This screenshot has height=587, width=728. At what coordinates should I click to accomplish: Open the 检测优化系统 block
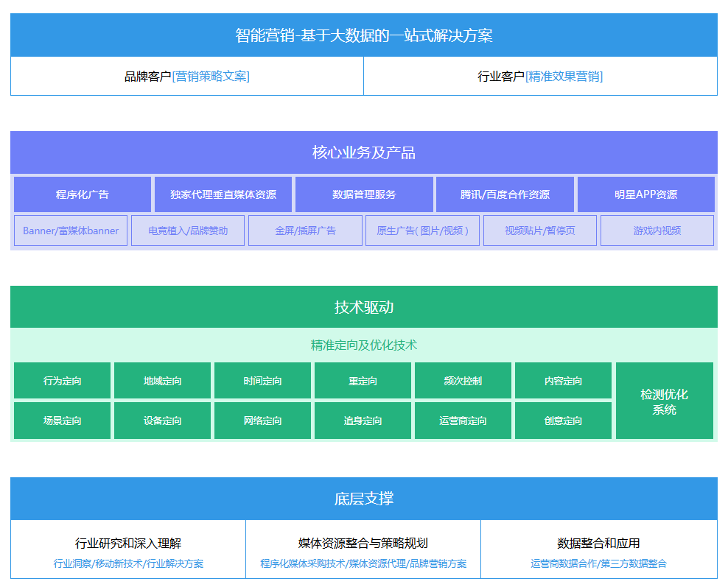(x=664, y=401)
